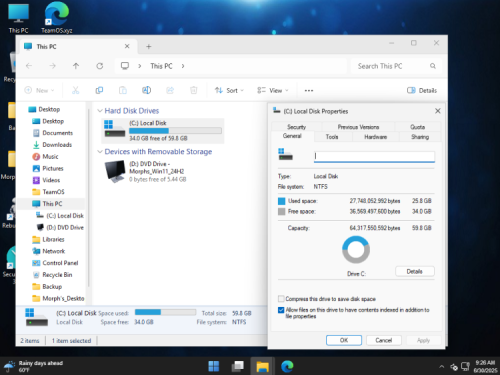Click the Delete trash icon in toolbar
This screenshot has height=375, width=500.
coord(194,90)
